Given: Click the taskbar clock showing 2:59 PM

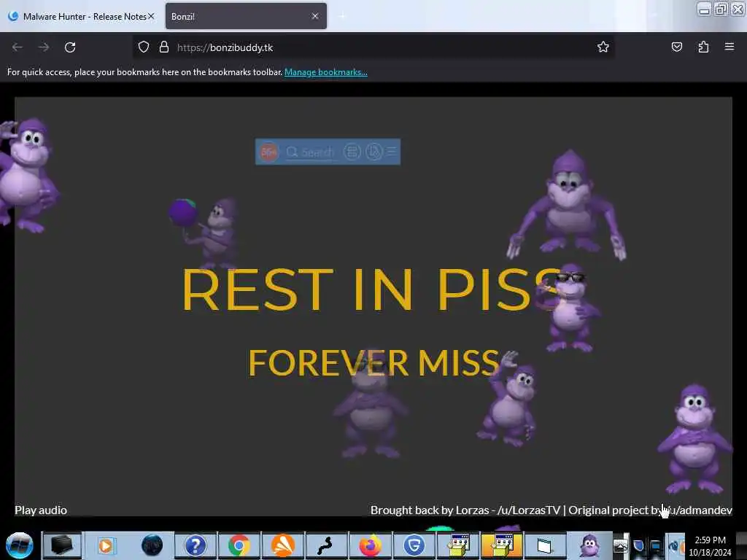Looking at the screenshot, I should (710, 545).
